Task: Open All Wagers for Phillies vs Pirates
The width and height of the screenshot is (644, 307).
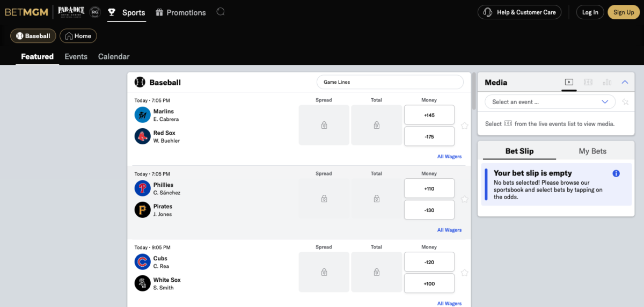Action: pyautogui.click(x=449, y=230)
